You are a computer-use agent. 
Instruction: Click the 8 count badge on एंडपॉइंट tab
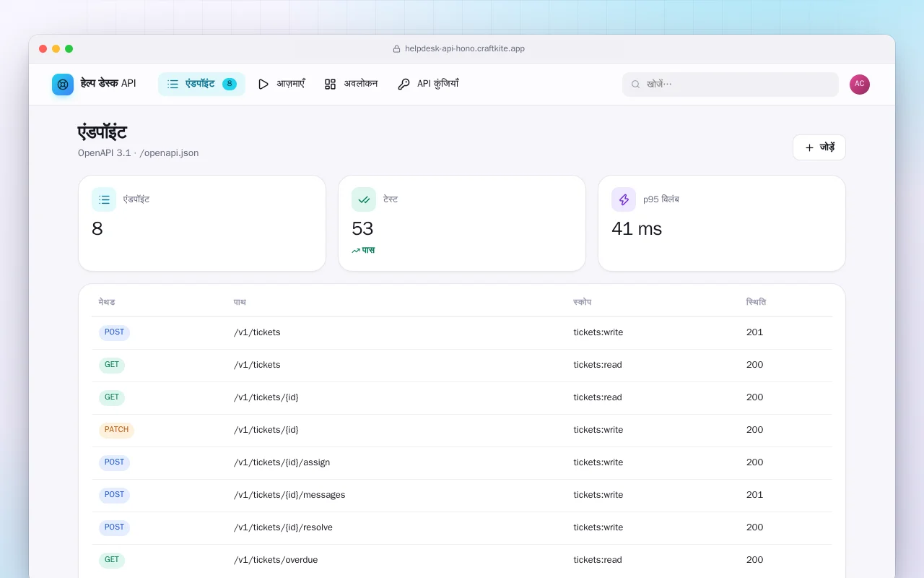tap(230, 84)
